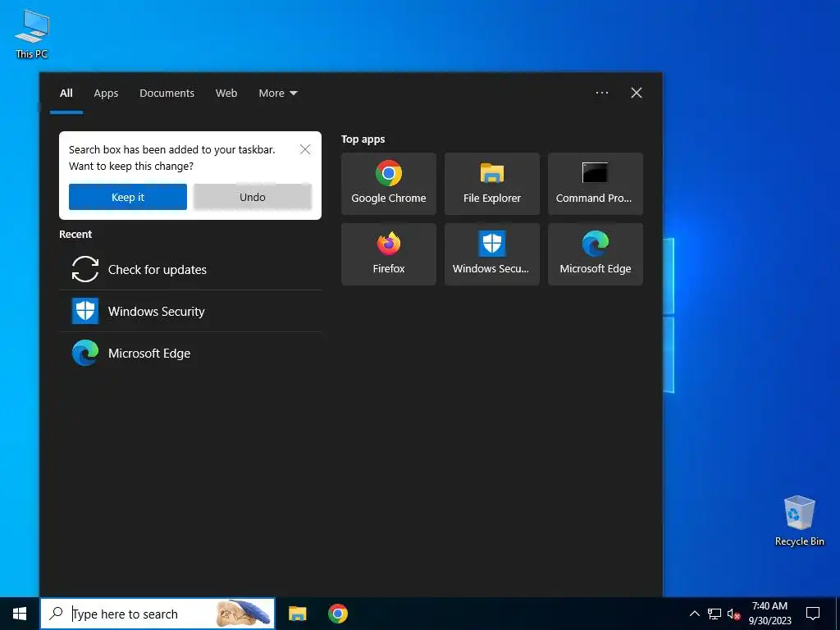840x630 pixels.
Task: Open the Command Prompt tile
Action: [596, 184]
